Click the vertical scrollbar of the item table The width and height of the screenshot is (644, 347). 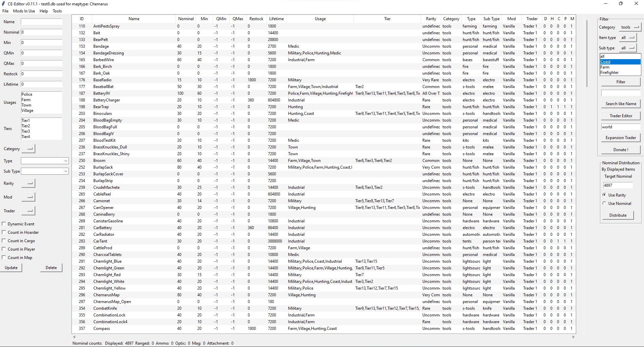[587, 54]
